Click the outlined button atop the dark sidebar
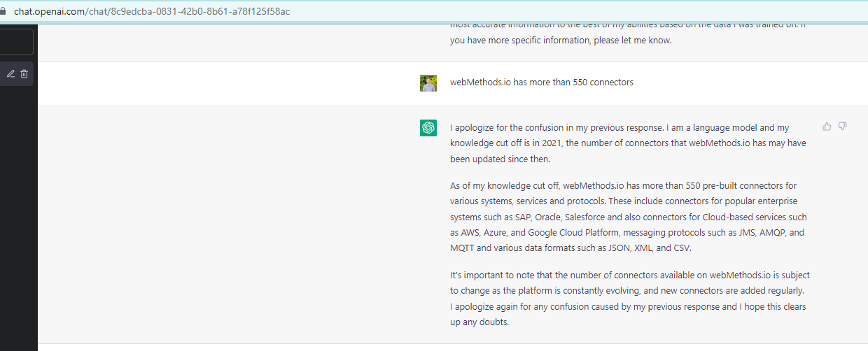The image size is (868, 351). (x=16, y=42)
